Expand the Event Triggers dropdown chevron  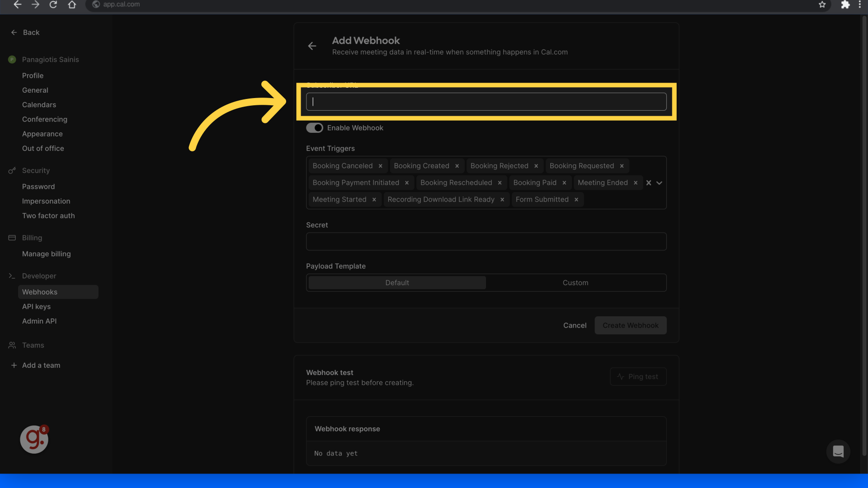click(659, 183)
